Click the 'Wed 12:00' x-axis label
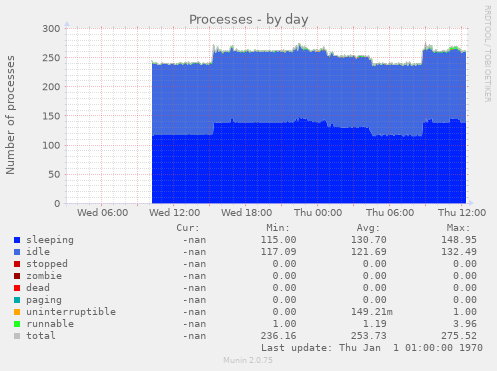This screenshot has width=497, height=371. point(175,213)
